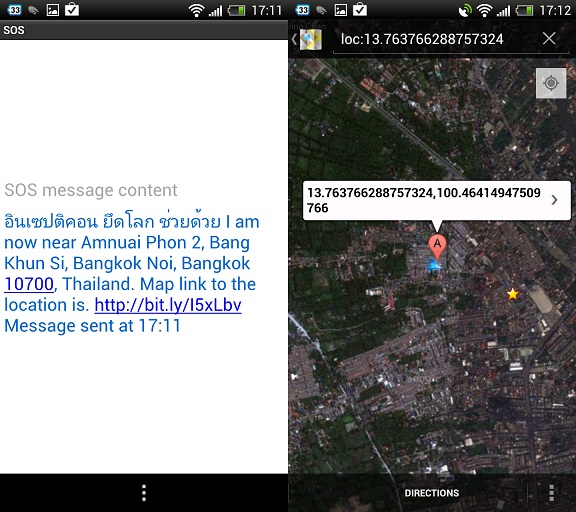Tap the my-location crosshair button
This screenshot has width=576, height=512.
[551, 83]
